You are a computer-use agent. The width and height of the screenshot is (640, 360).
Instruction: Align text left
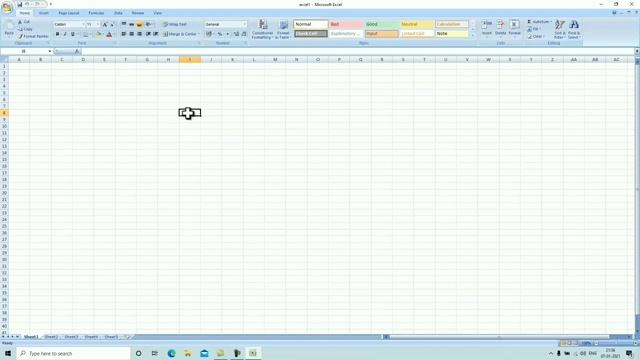[124, 34]
